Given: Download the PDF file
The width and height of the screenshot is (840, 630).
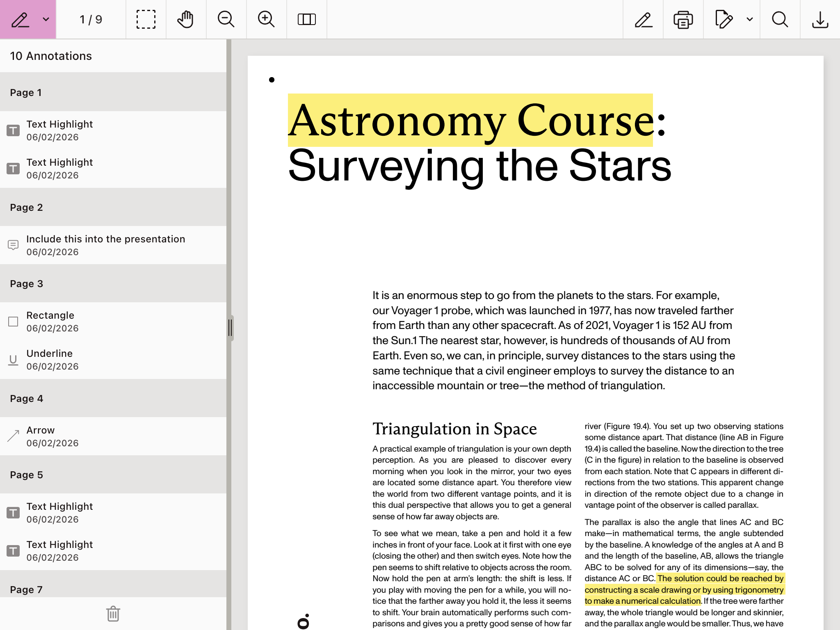Looking at the screenshot, I should (x=820, y=19).
